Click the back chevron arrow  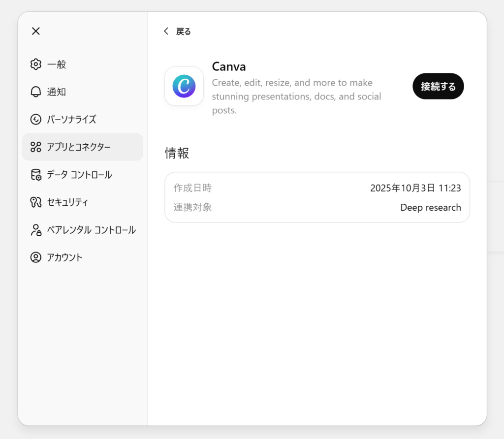point(166,31)
